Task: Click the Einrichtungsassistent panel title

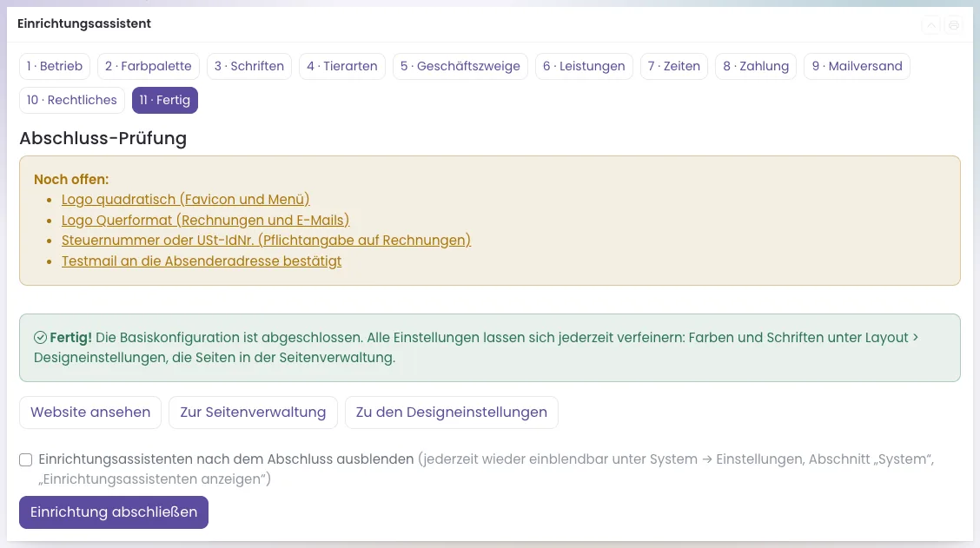Action: click(84, 23)
